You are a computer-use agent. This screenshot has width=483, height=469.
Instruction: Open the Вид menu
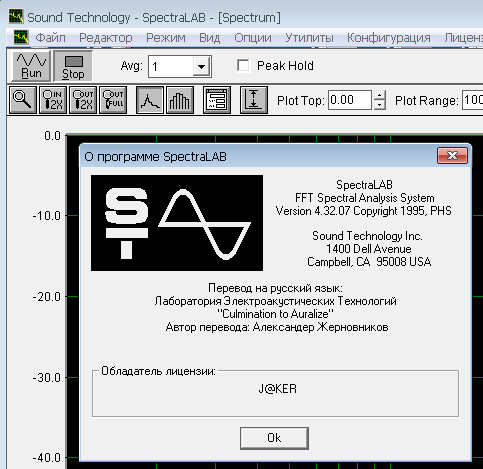(x=210, y=38)
